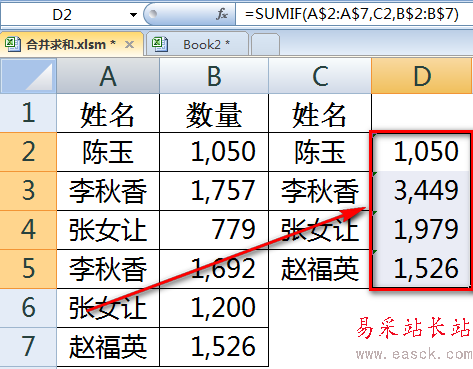Click cell B5 value 1,692
This screenshot has height=369, width=473.
[x=214, y=269]
